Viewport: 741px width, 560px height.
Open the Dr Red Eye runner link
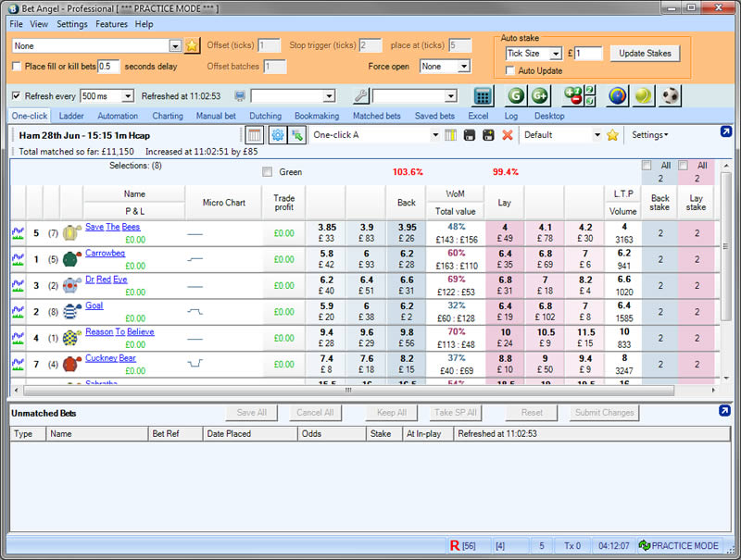pyautogui.click(x=107, y=279)
